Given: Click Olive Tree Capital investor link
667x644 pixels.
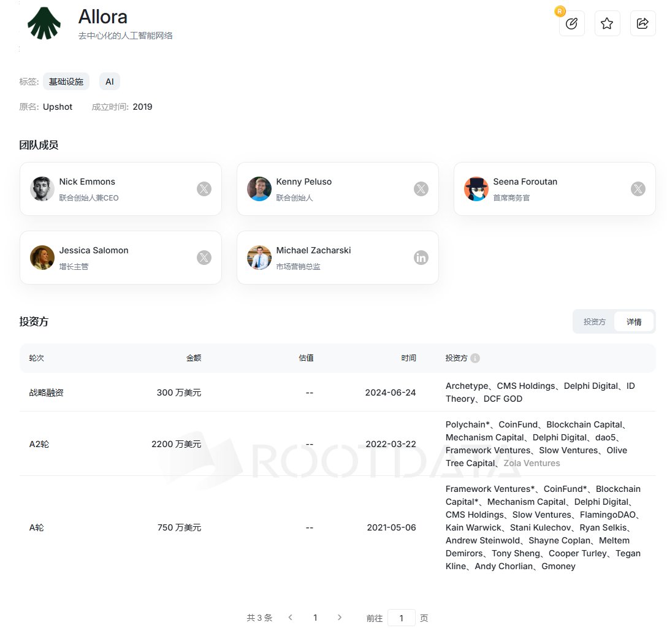Looking at the screenshot, I should pos(536,457).
